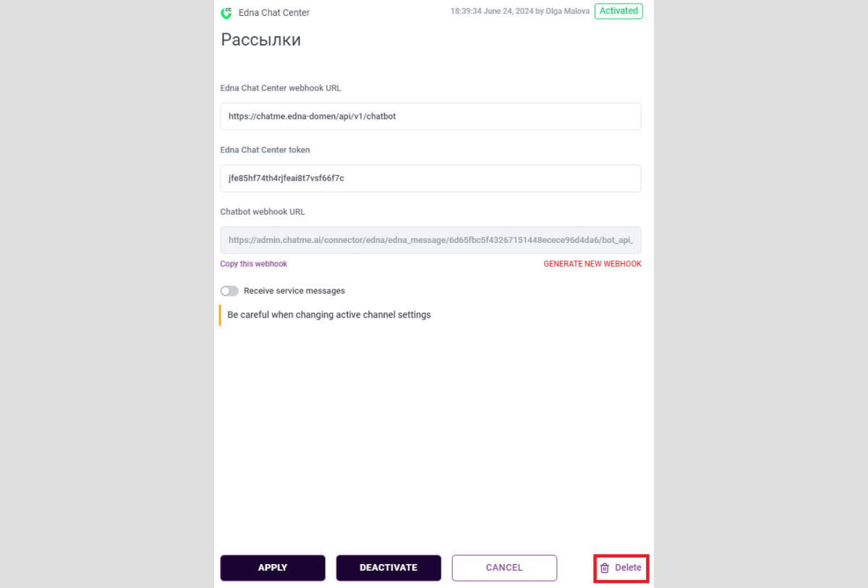Image resolution: width=868 pixels, height=588 pixels.
Task: Click the Chatbot webhook URL label
Action: [x=263, y=212]
